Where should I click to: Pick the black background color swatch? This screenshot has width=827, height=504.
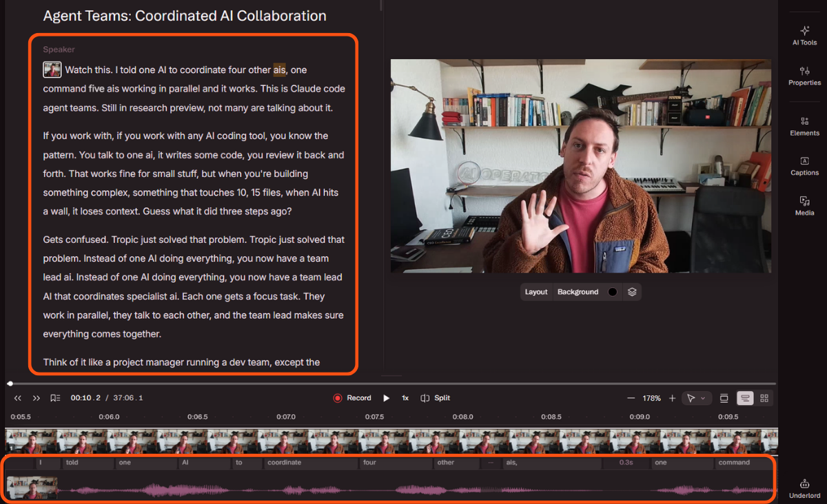coord(613,292)
